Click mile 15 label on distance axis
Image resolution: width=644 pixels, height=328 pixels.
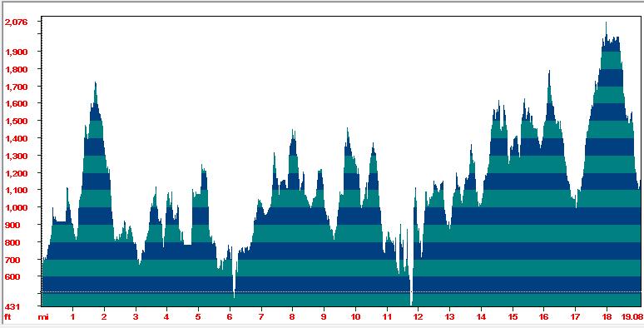[513, 317]
